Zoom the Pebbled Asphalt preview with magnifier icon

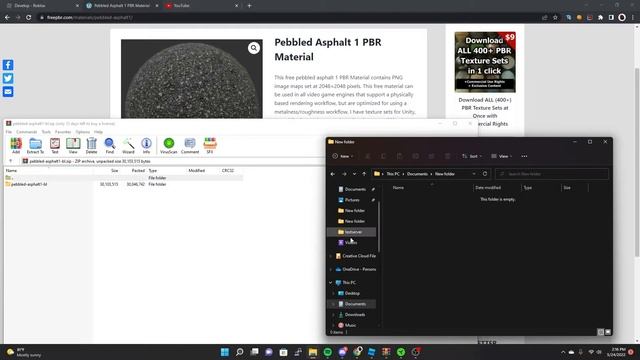click(254, 48)
